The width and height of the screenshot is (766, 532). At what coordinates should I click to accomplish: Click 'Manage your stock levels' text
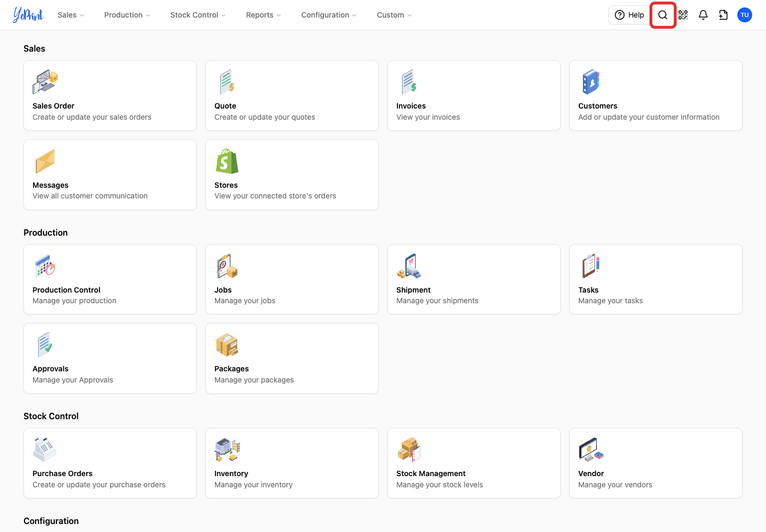coord(440,485)
